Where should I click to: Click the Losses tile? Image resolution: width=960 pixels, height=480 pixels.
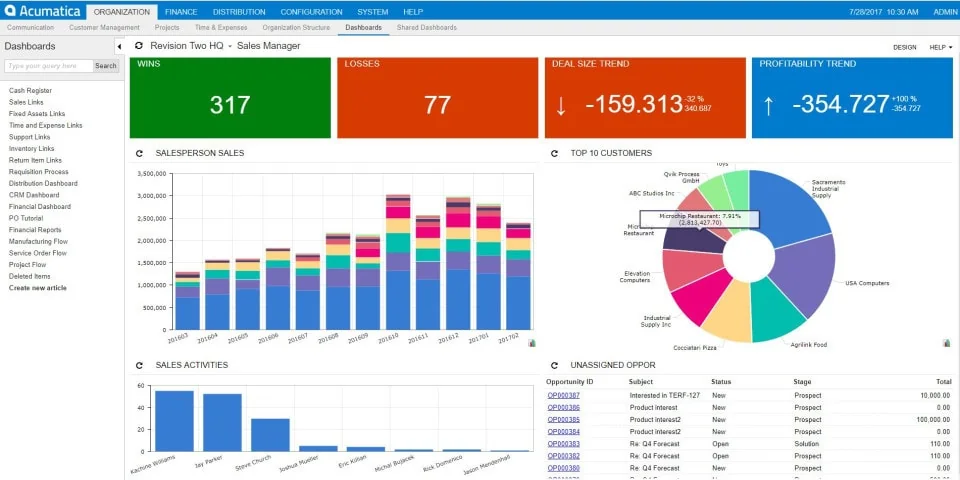coord(438,98)
